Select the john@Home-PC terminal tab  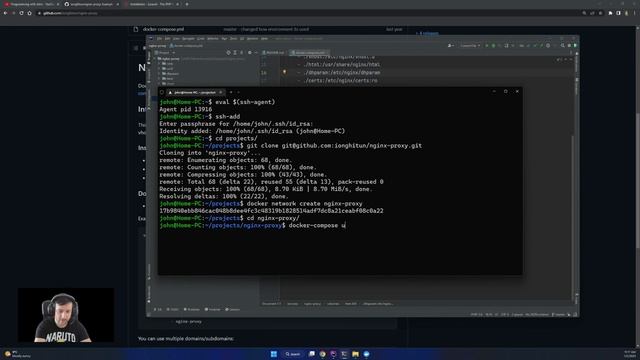pos(195,92)
